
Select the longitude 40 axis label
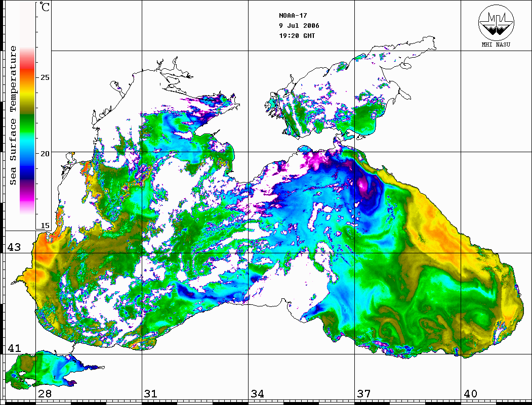470,394
